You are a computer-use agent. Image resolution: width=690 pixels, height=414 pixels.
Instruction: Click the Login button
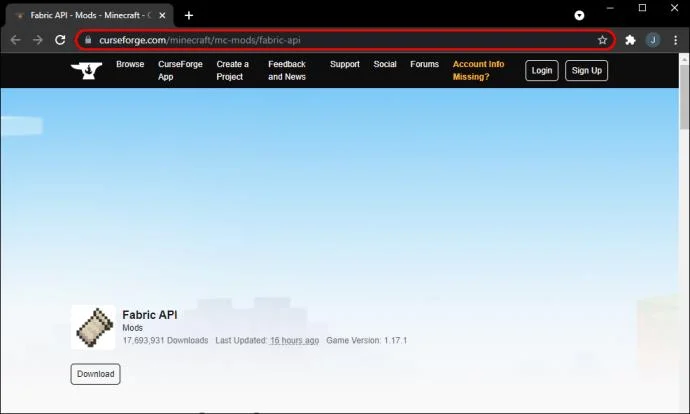pyautogui.click(x=542, y=70)
